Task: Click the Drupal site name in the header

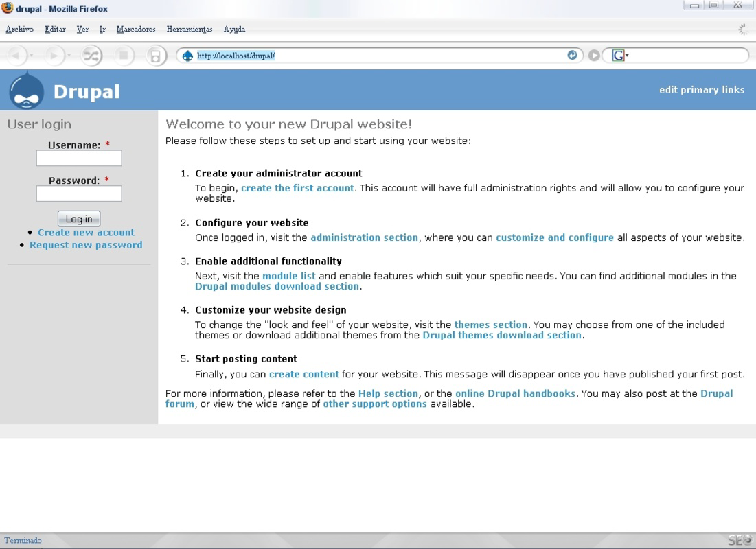Action: 87,91
